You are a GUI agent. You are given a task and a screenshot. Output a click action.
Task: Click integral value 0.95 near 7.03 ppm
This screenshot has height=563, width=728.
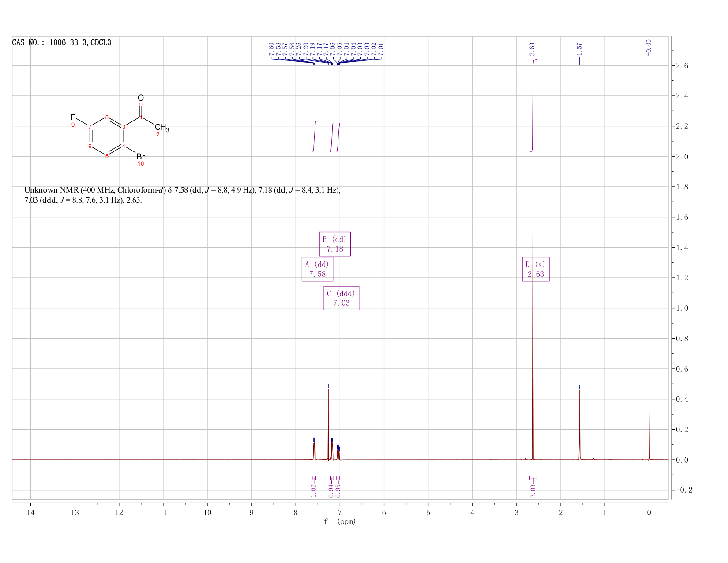point(338,491)
